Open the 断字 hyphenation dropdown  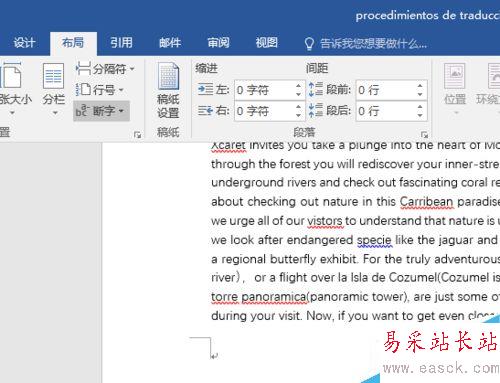101,111
